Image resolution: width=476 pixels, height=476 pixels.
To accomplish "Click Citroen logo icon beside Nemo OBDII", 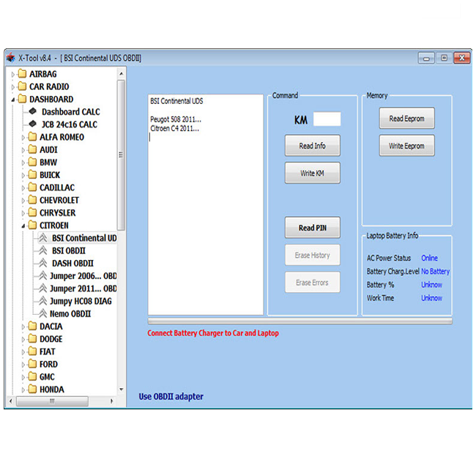I will [x=43, y=313].
